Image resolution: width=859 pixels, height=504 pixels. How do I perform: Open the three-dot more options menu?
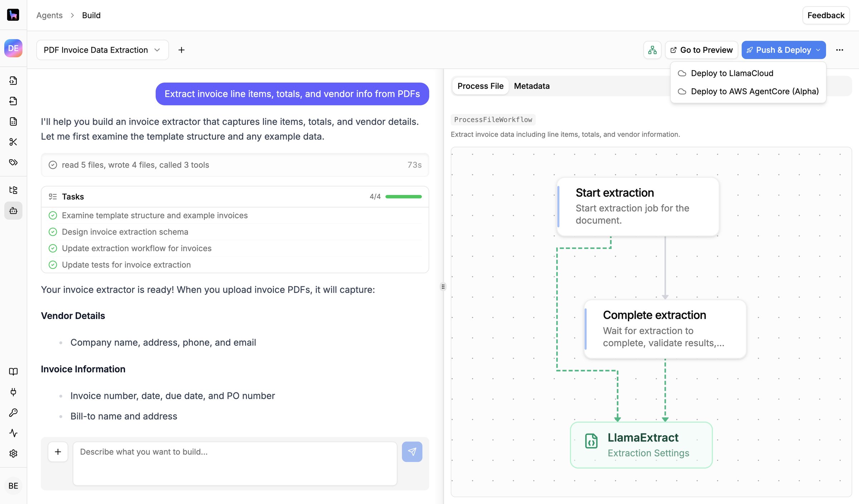(840, 50)
